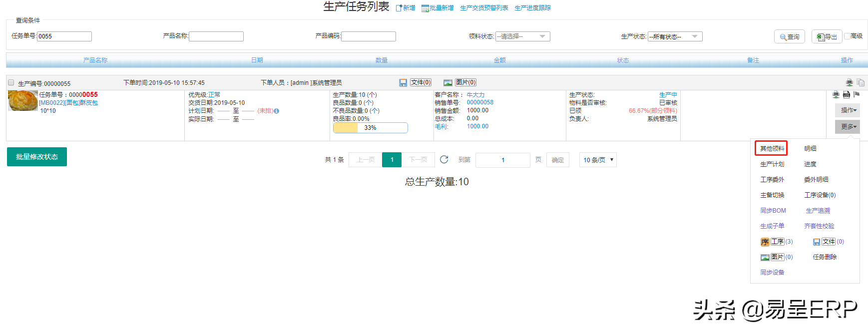Click the LOG file icon in task row
Screen dimensions: 868x332
846,95
